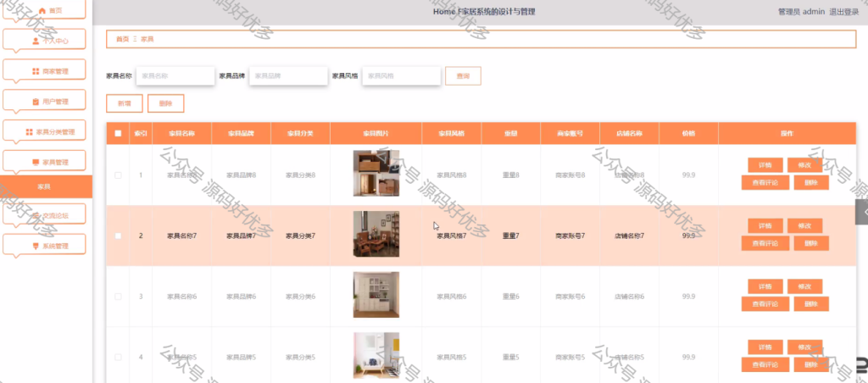Open 用户管理 sidebar menu
Image resolution: width=868 pixels, height=383 pixels.
(x=44, y=102)
